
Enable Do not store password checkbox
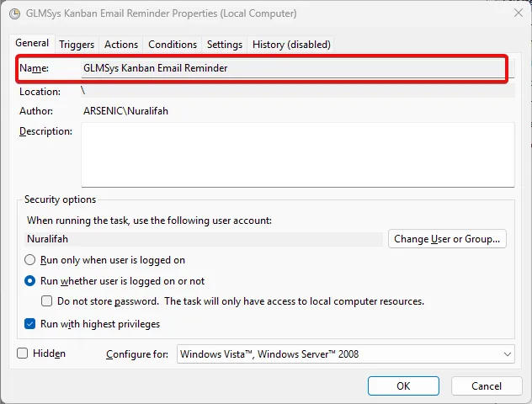(x=47, y=301)
